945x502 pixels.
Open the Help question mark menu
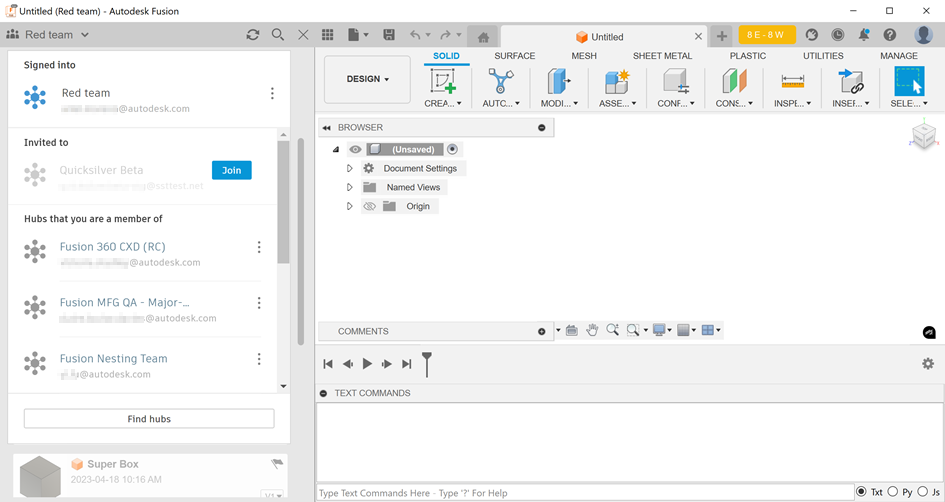coord(890,35)
